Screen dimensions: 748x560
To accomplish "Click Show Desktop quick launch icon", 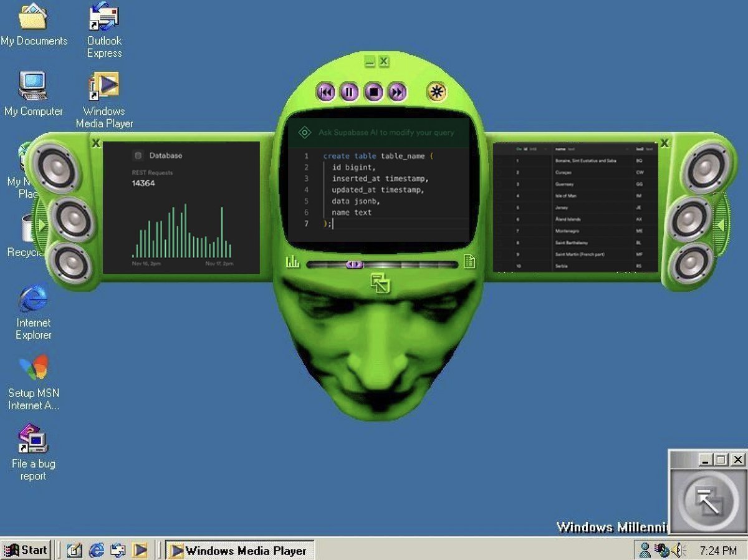I will click(75, 550).
